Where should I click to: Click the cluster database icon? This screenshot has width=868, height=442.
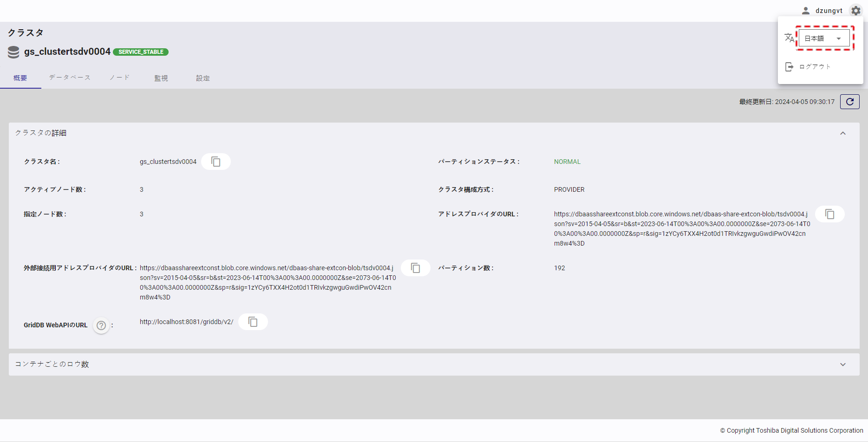tap(14, 52)
